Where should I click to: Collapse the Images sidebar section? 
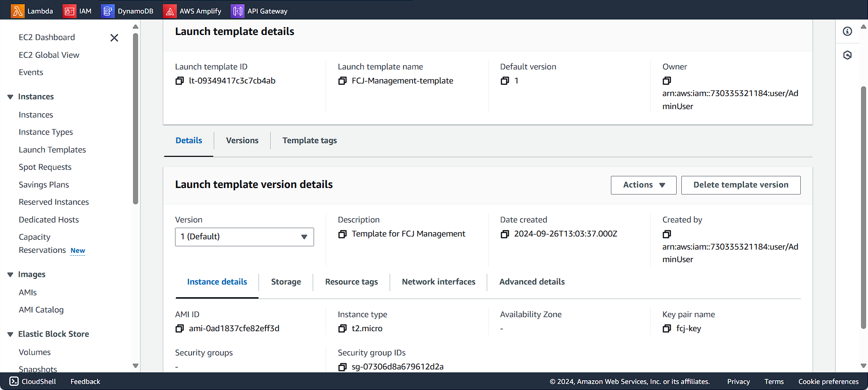(x=10, y=275)
